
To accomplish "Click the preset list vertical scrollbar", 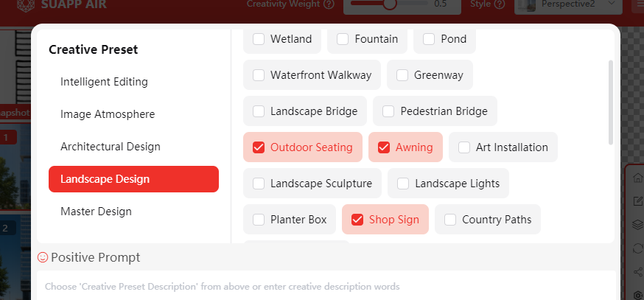I will (610, 102).
